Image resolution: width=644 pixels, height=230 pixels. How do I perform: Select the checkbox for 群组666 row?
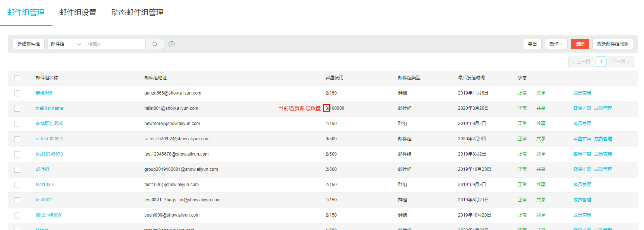coord(17,93)
